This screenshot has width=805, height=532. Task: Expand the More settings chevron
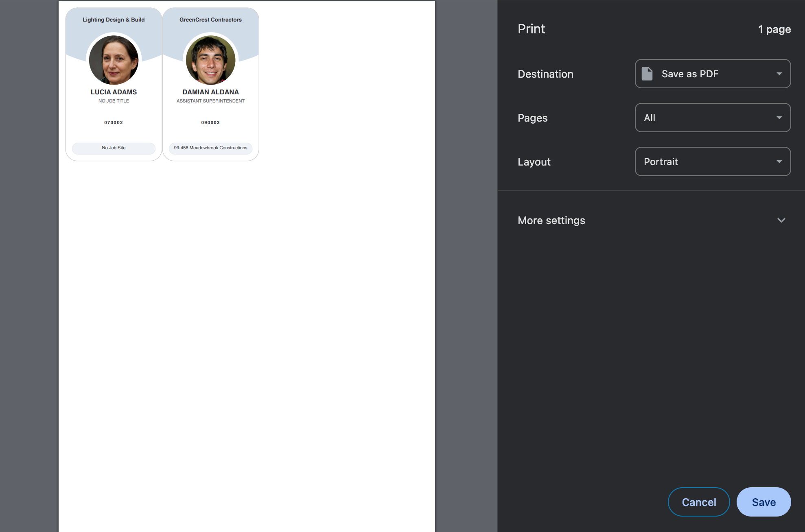click(x=781, y=220)
